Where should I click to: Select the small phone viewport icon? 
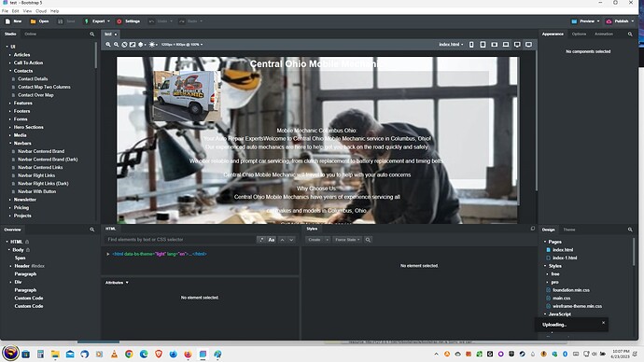[483, 45]
